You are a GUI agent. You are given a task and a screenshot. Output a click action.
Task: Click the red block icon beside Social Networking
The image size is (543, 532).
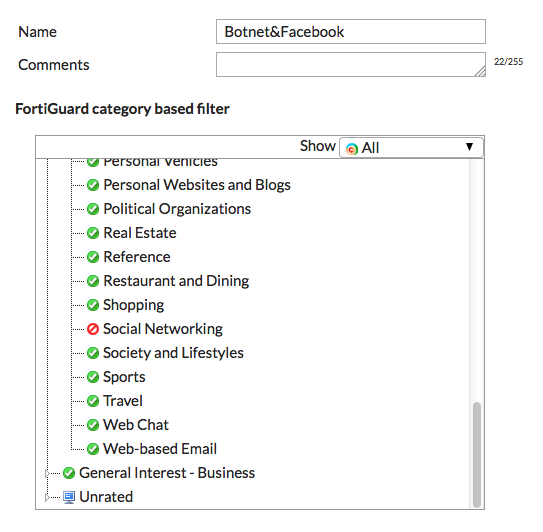point(93,329)
